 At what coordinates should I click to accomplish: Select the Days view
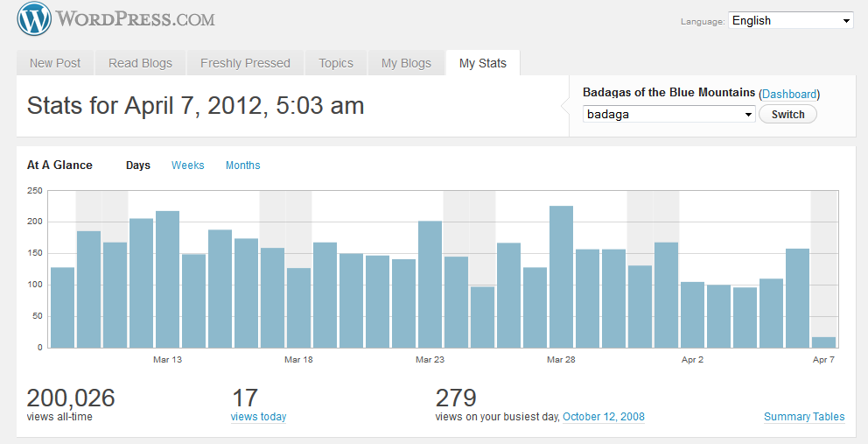coord(138,166)
